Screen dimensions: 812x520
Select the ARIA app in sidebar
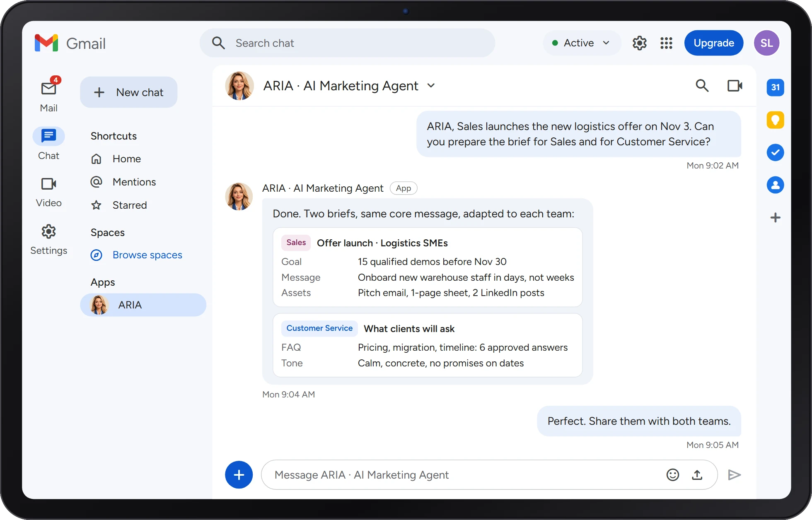[143, 305]
